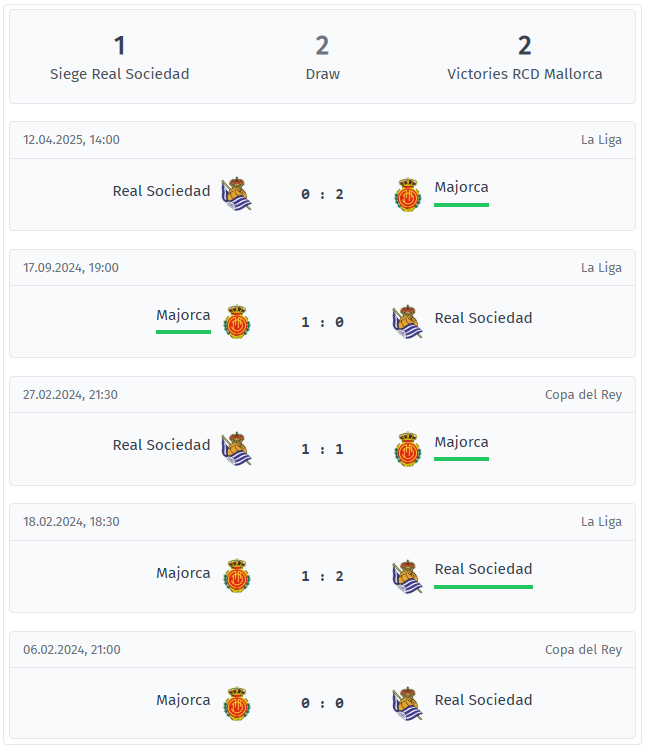Click Real Sociedad crest in 27.02.2024 match
This screenshot has height=749, width=646.
coord(237,449)
